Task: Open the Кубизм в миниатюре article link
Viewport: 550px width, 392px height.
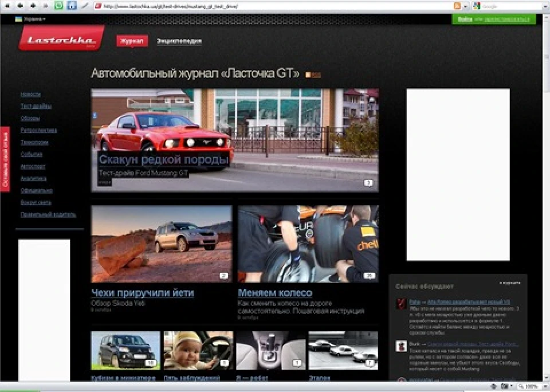Action: (x=123, y=378)
